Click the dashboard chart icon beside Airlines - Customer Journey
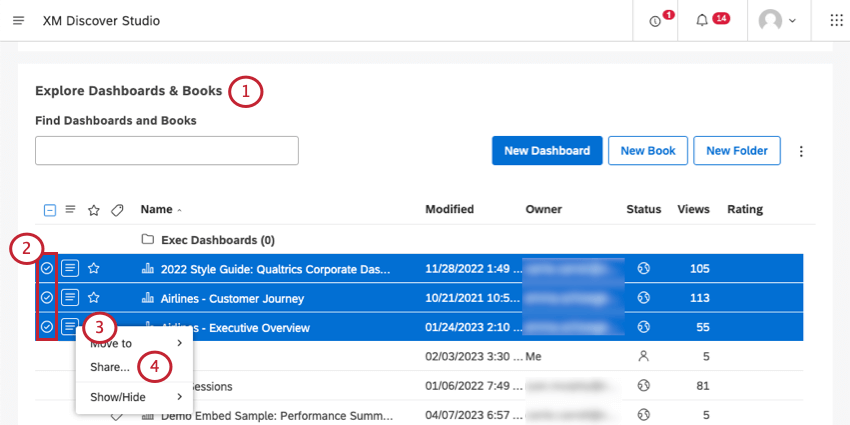The image size is (850, 425). [147, 298]
